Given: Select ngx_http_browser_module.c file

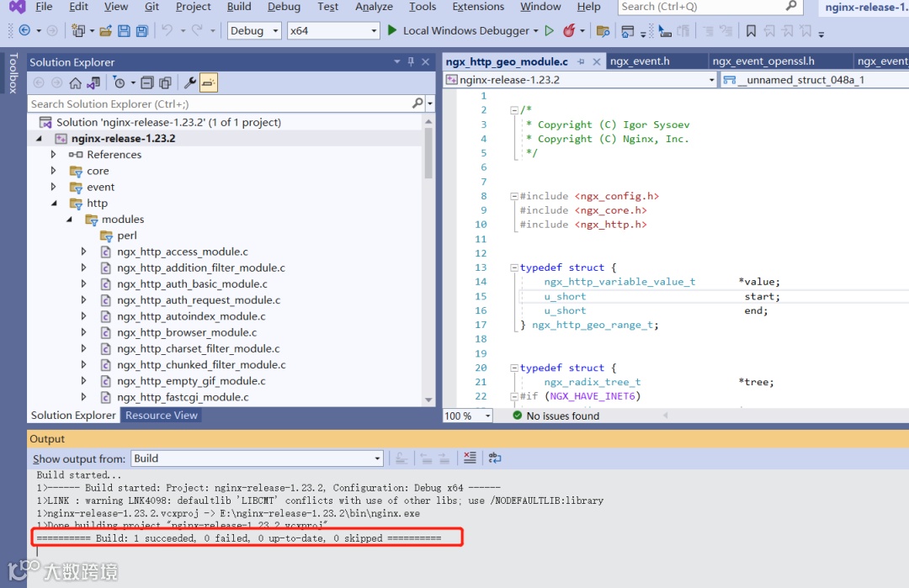Looking at the screenshot, I should (187, 332).
